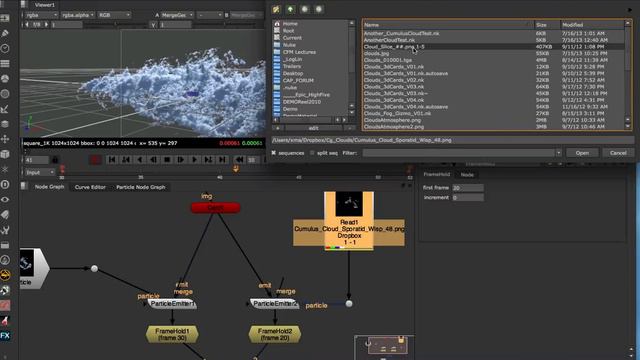
Task: Select the FrameHold properties tab
Action: (436, 174)
